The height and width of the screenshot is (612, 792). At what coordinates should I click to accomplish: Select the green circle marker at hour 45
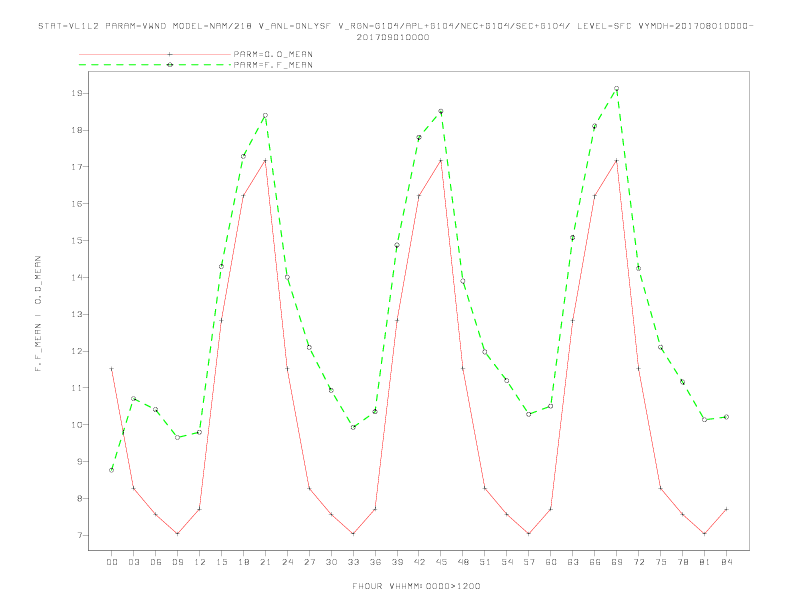tap(441, 111)
